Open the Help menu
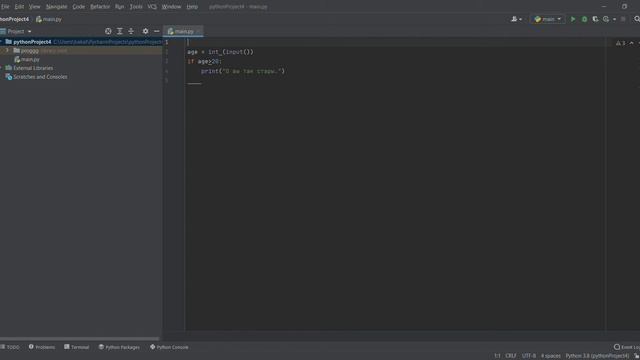Image resolution: width=640 pixels, height=360 pixels. point(192,7)
